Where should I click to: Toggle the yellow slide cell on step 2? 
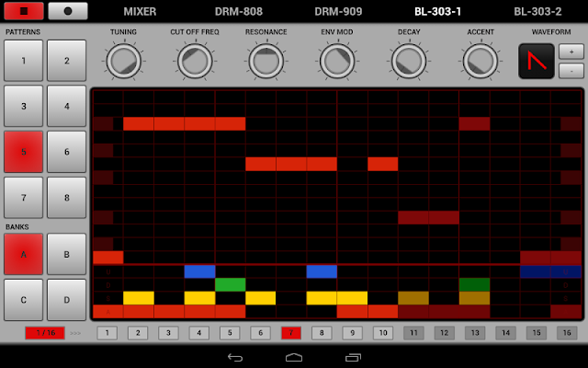(139, 298)
